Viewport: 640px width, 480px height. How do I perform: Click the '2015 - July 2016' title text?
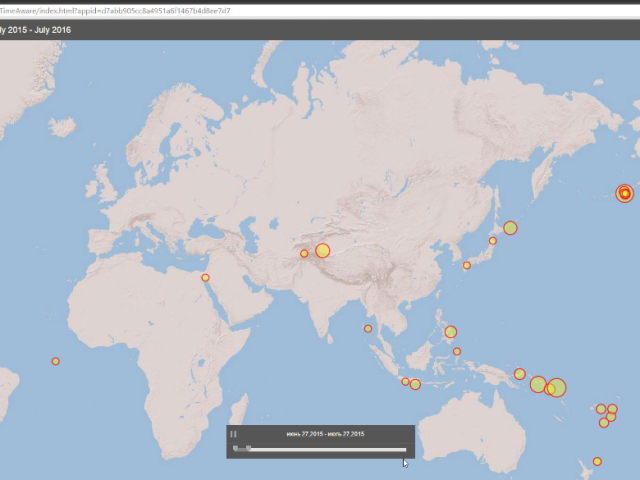[38, 30]
